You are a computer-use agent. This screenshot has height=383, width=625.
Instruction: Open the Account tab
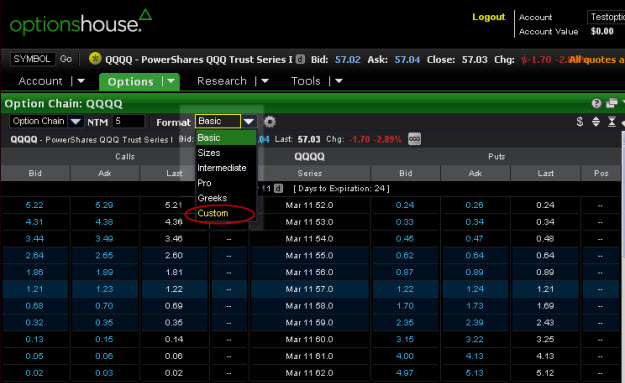[40, 81]
